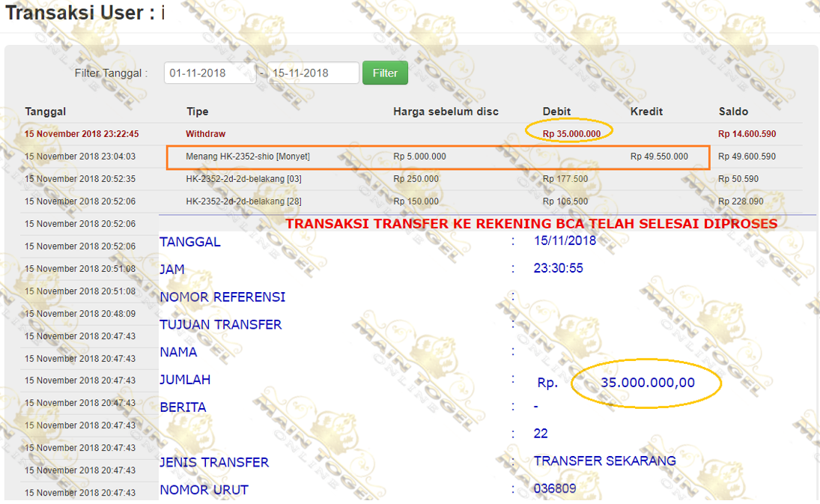This screenshot has height=504, width=820.
Task: Click the Tanggal column header
Action: pos(46,112)
